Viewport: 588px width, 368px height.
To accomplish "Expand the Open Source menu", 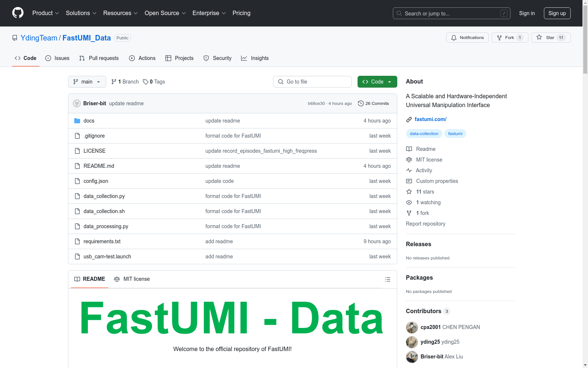I will (x=165, y=13).
